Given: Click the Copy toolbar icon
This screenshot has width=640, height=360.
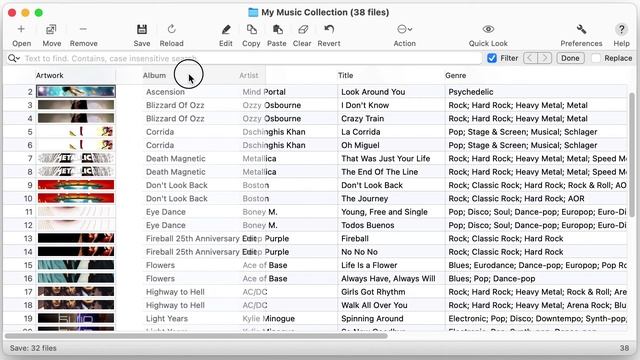Looking at the screenshot, I should click(251, 29).
